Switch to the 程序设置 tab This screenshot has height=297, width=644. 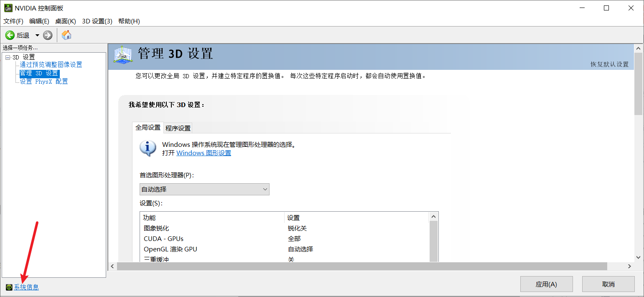click(178, 128)
